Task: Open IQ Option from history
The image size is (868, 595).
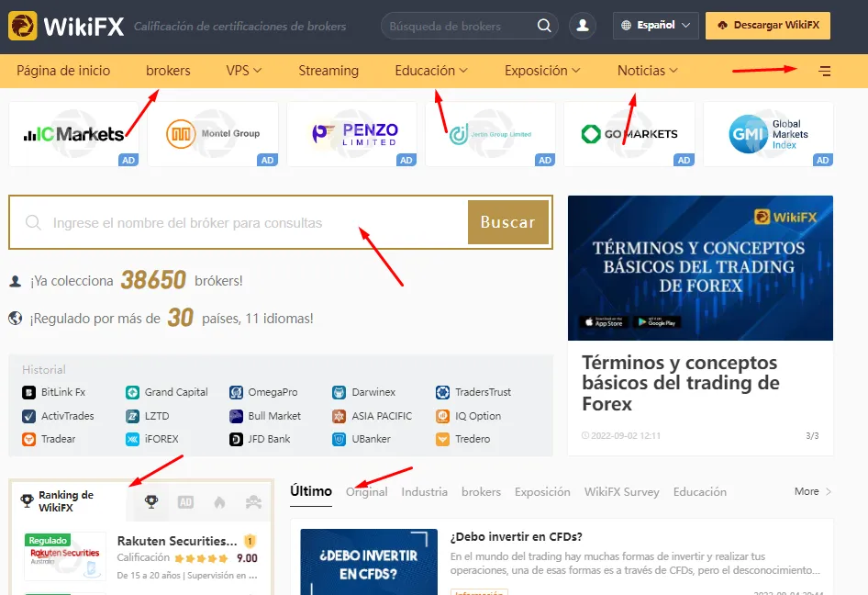Action: pos(468,416)
